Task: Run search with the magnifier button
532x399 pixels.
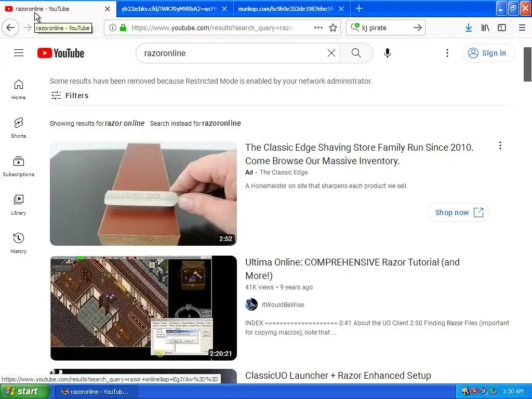Action: (x=356, y=53)
